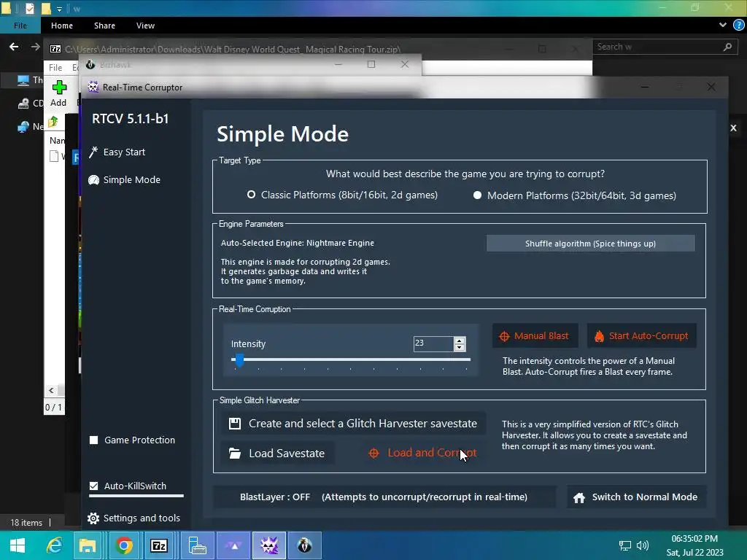The height and width of the screenshot is (560, 747).
Task: Open the Home ribbon tab in Explorer
Action: [x=62, y=26]
